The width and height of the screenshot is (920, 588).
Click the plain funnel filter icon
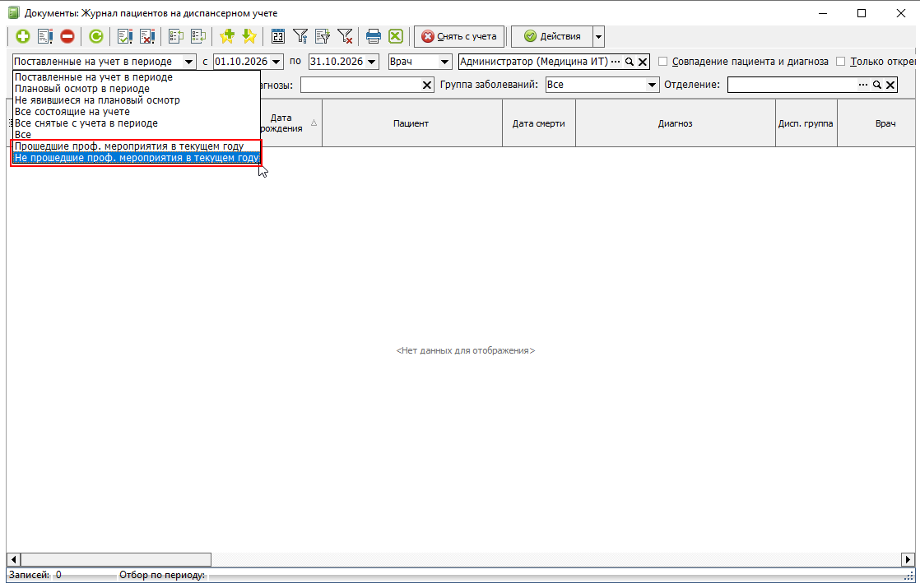point(300,36)
